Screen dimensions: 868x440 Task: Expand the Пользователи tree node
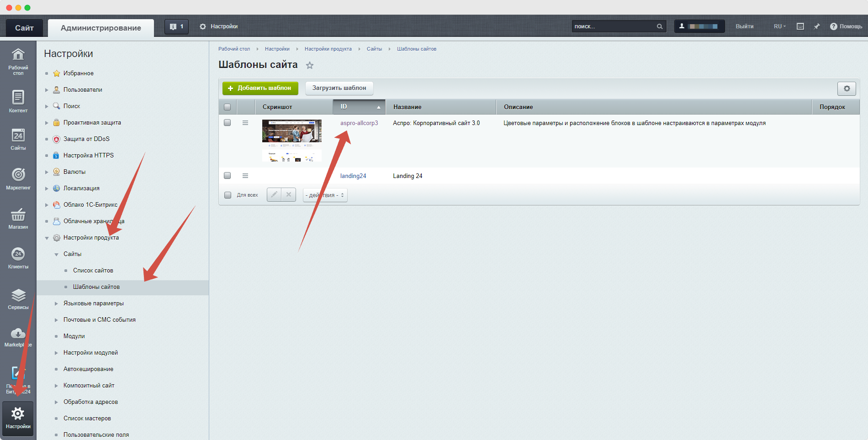point(47,90)
